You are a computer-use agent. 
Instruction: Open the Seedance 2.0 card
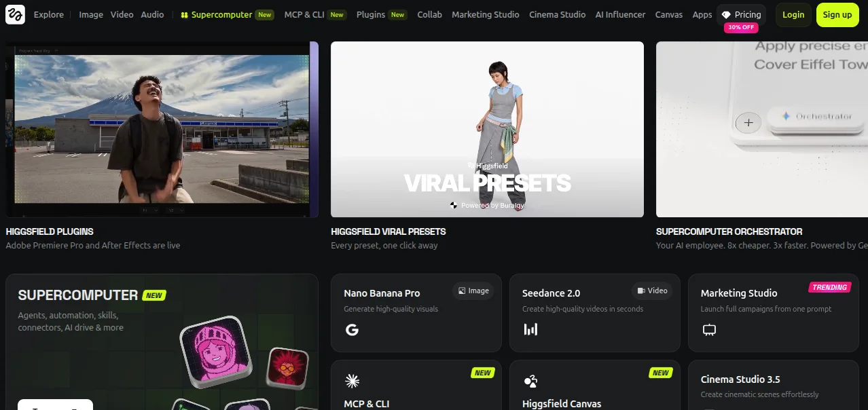coord(594,313)
